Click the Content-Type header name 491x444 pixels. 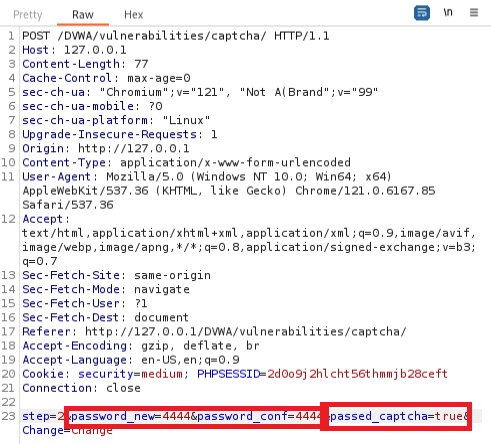(64, 162)
